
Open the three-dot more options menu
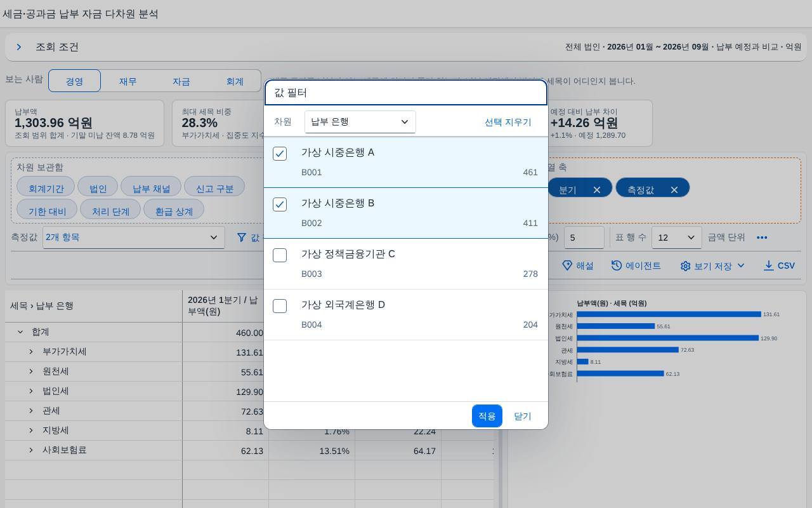click(762, 237)
